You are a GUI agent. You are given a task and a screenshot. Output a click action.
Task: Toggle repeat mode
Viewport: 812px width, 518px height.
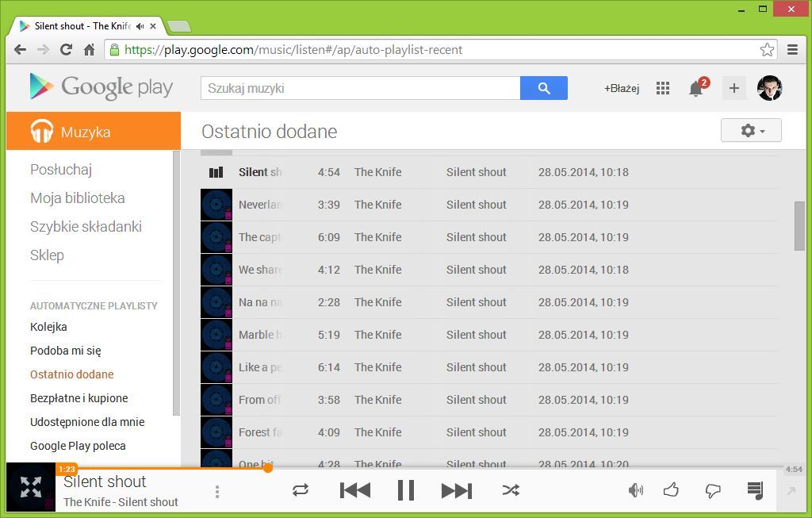[301, 490]
